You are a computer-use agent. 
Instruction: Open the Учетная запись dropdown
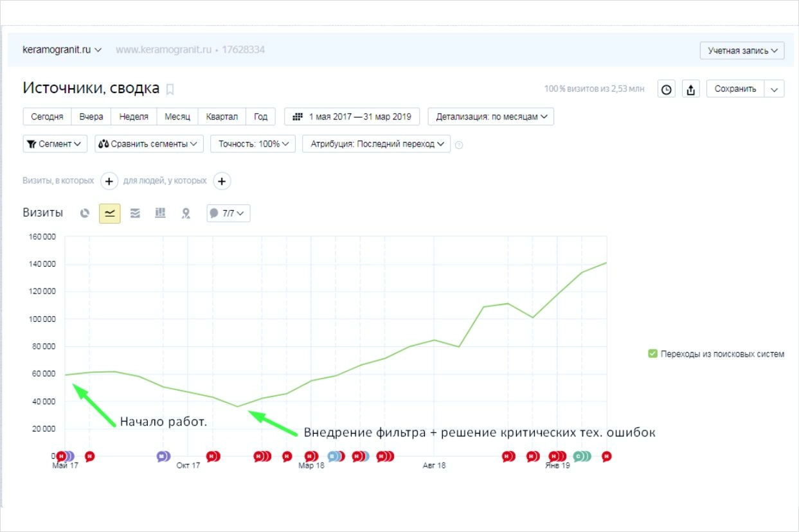pyautogui.click(x=742, y=50)
